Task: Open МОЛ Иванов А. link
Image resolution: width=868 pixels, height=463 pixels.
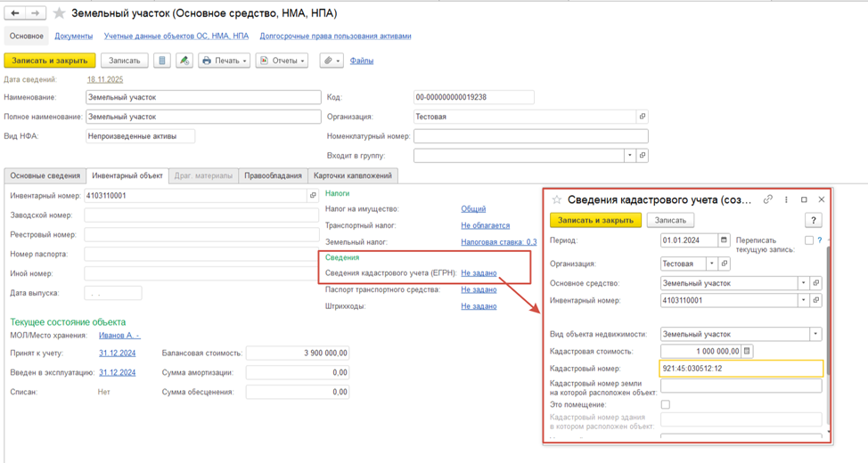Action: [x=119, y=335]
